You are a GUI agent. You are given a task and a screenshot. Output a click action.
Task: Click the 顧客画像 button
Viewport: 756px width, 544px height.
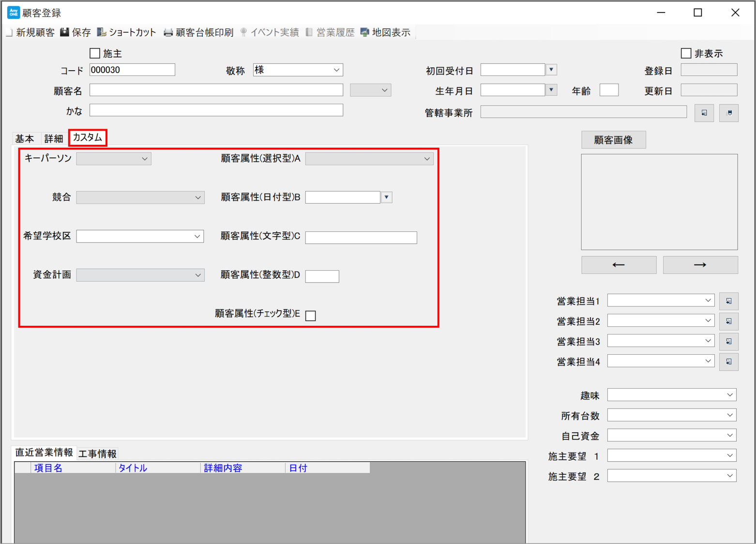pyautogui.click(x=613, y=140)
